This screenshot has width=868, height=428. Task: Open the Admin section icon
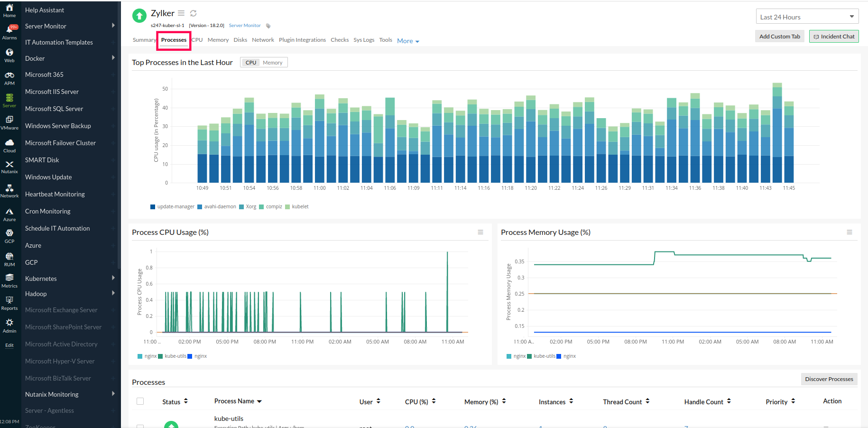pos(9,324)
